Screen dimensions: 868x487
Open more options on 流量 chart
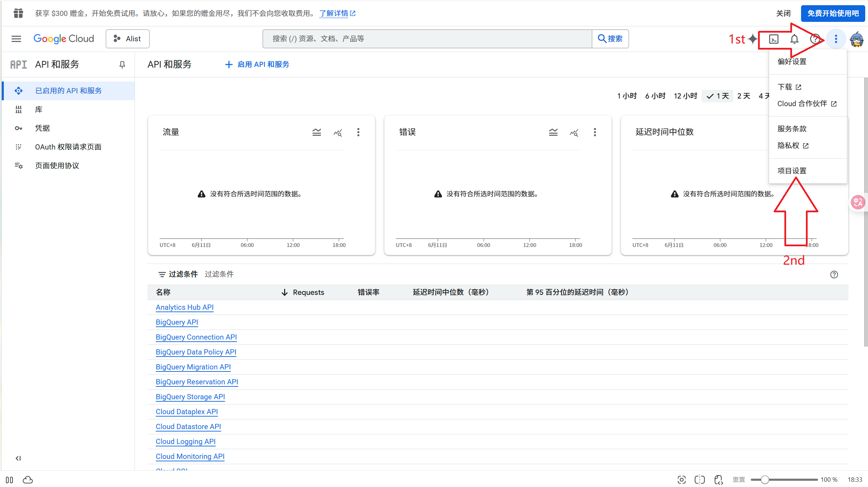(358, 132)
